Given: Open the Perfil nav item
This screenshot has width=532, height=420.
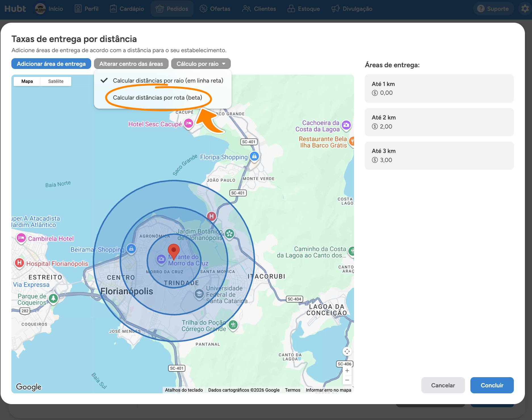Looking at the screenshot, I should (x=87, y=9).
